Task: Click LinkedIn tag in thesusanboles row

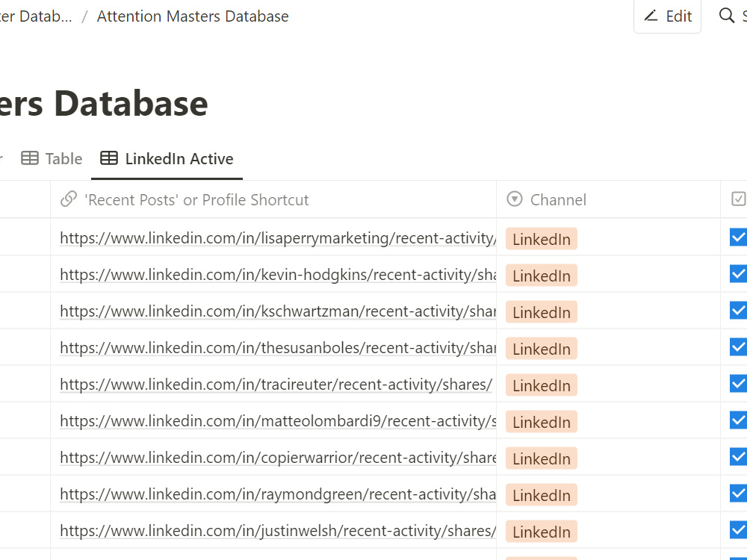Action: point(541,349)
